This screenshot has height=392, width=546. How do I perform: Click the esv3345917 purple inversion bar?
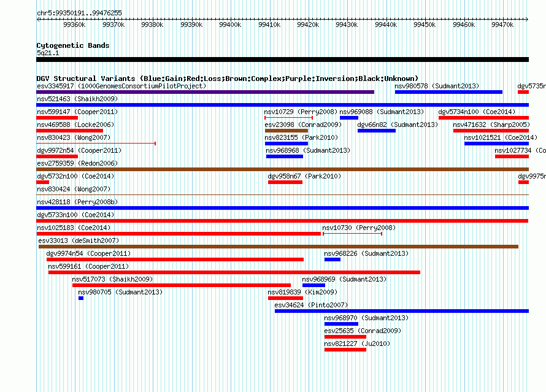205,92
